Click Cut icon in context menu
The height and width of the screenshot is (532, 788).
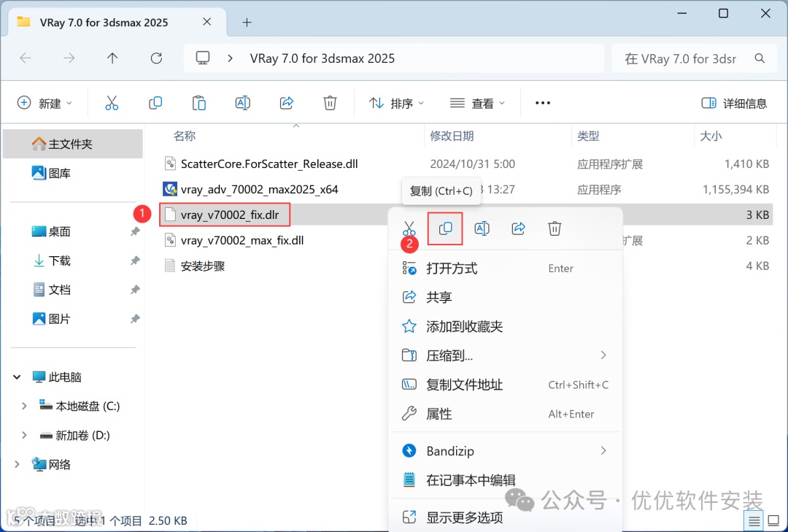(409, 229)
